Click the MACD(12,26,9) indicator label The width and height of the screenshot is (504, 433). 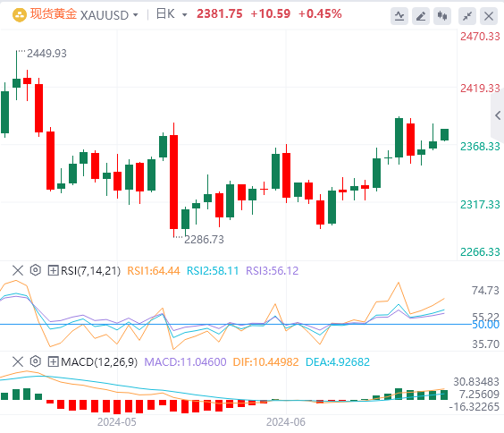click(99, 362)
